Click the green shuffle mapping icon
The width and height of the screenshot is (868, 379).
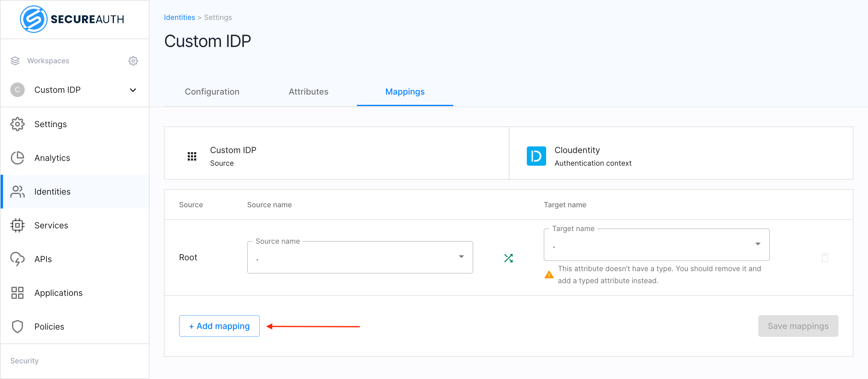click(508, 258)
